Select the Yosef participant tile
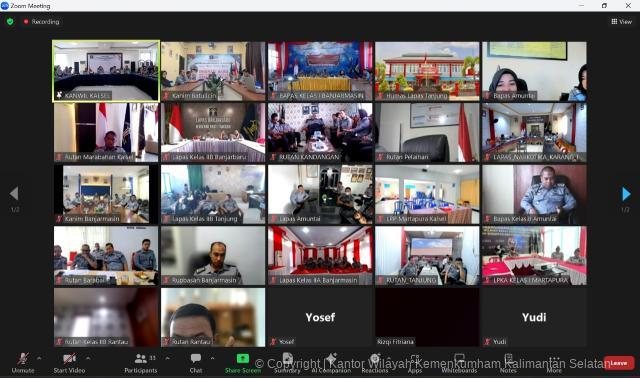The image size is (640, 378). coord(320,317)
